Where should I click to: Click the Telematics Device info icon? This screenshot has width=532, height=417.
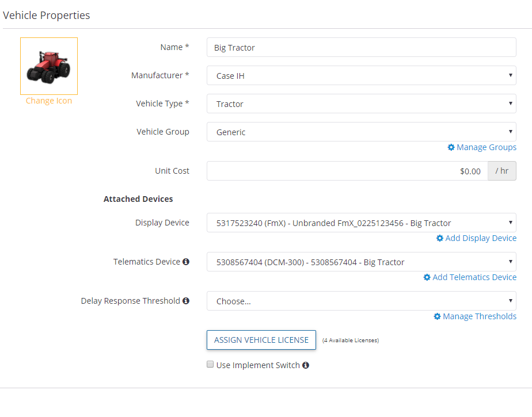point(186,262)
